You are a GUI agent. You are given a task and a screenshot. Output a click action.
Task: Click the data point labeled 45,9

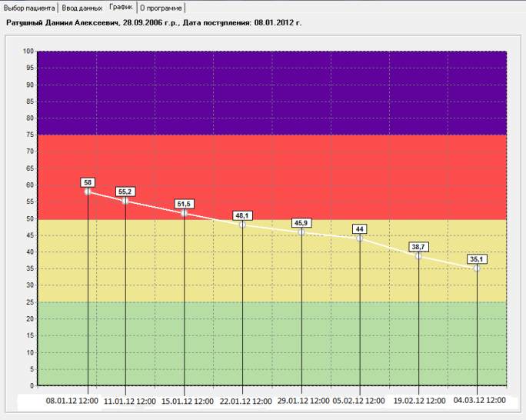pos(301,232)
